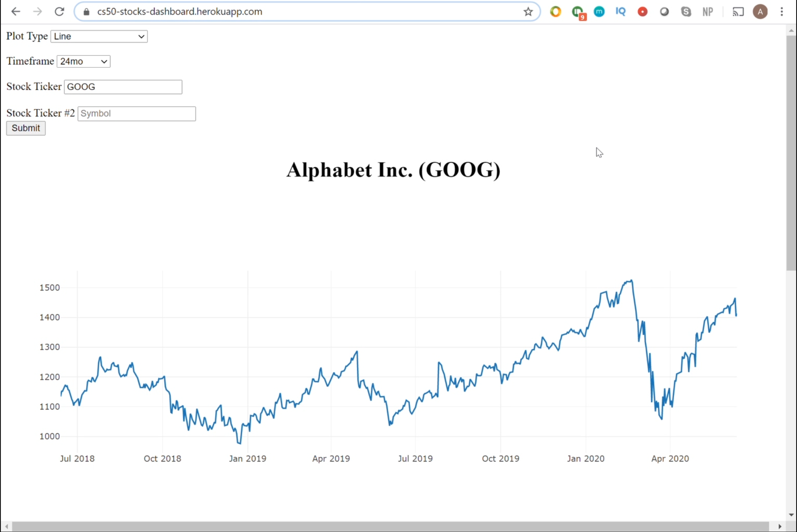
Task: Select the GOOG ticker input field
Action: click(x=123, y=87)
